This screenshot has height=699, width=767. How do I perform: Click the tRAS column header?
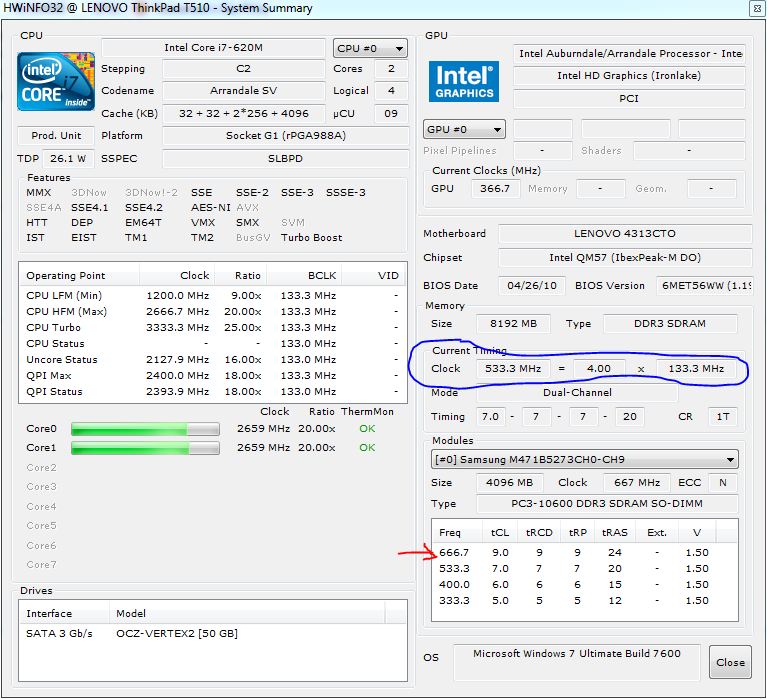[x=615, y=533]
